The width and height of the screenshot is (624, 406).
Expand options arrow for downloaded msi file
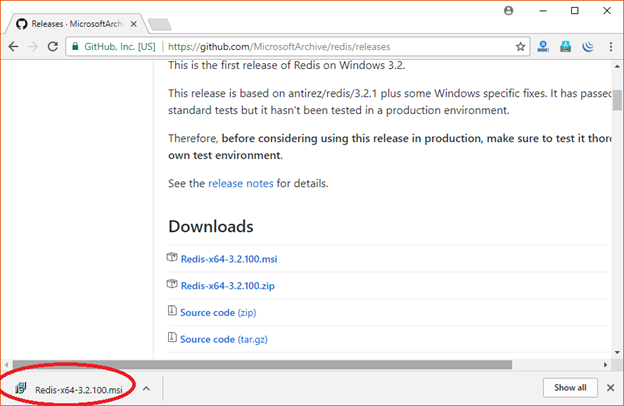pyautogui.click(x=146, y=388)
